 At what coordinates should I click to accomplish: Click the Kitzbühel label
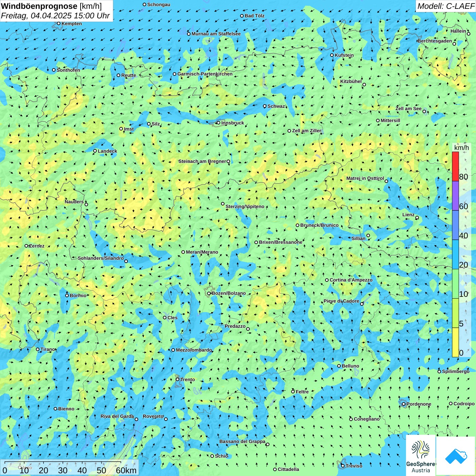(x=351, y=81)
